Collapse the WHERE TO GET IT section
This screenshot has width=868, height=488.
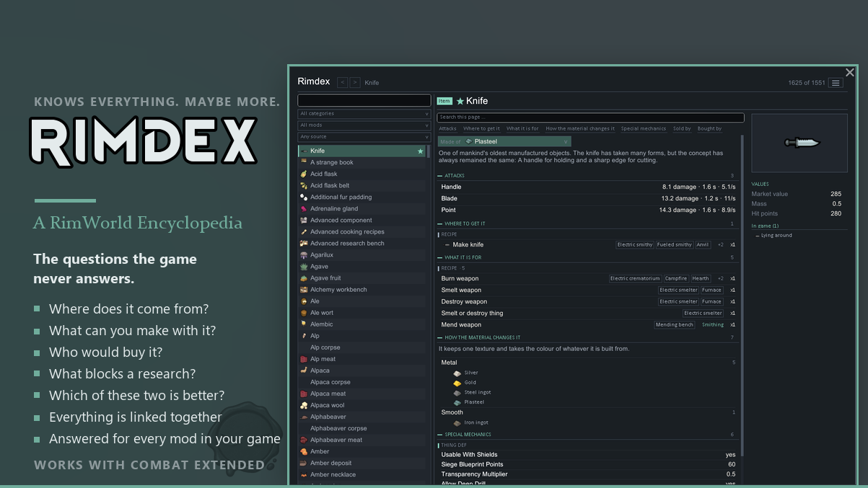(586, 224)
